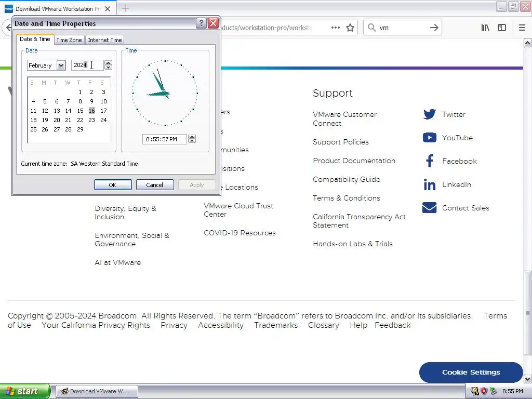
Task: Close the Download VMware Workstation tab
Action: click(x=108, y=9)
